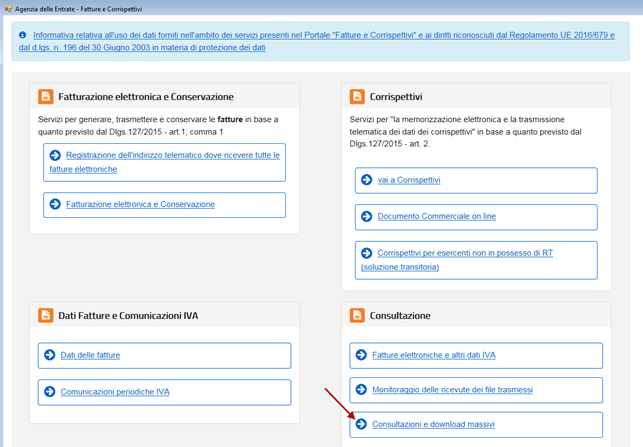Open Monitoraggio delle ricevute dei file trasmessi
Viewport: 643px width, 447px height.
(452, 389)
